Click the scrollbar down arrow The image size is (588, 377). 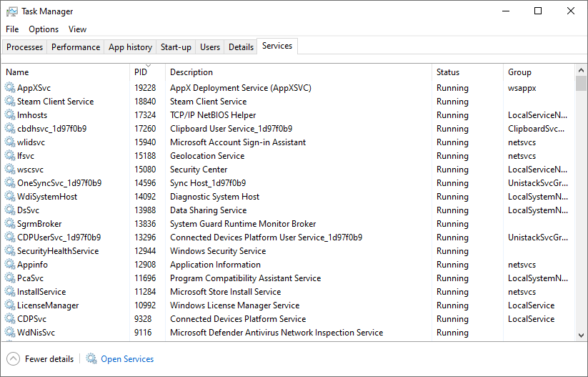pos(581,336)
